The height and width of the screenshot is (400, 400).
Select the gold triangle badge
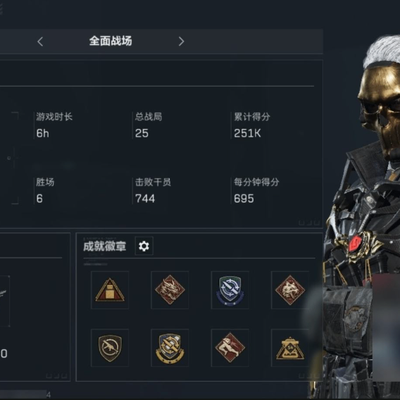pos(110,290)
